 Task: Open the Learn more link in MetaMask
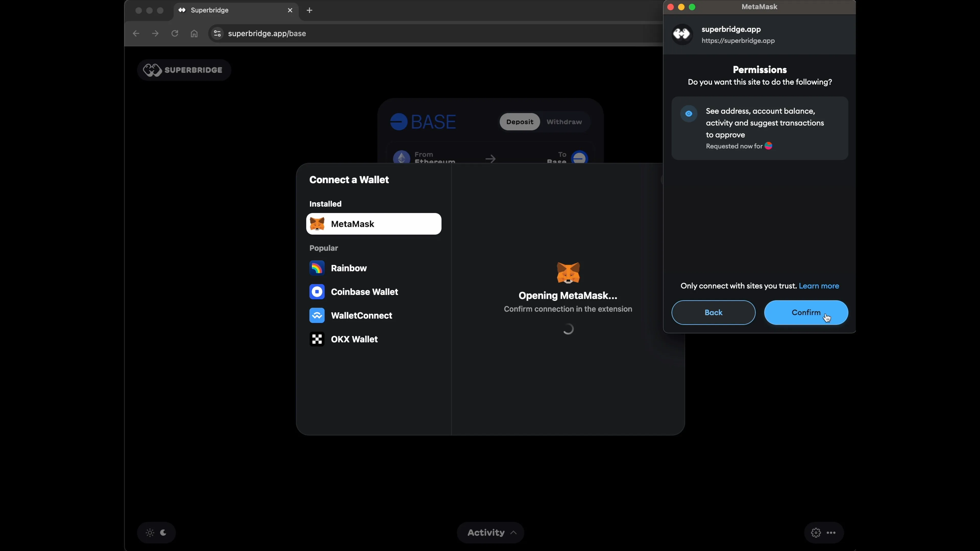pyautogui.click(x=819, y=286)
